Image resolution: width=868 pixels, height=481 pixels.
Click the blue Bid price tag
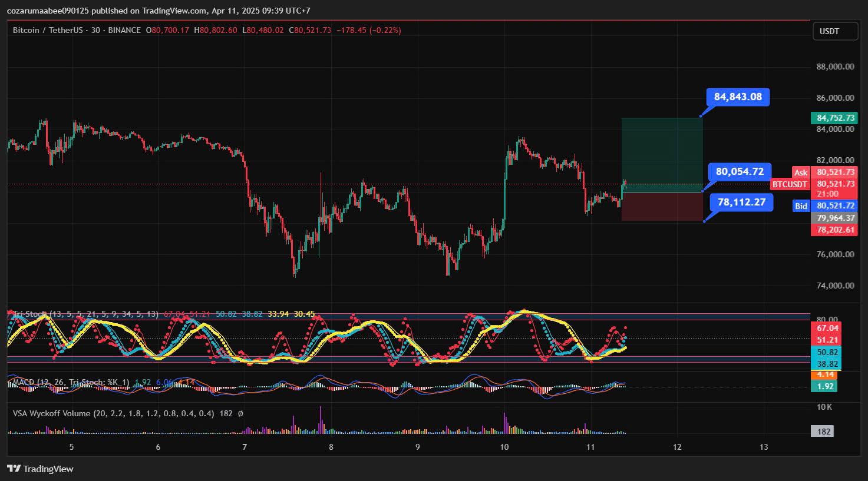pyautogui.click(x=801, y=206)
